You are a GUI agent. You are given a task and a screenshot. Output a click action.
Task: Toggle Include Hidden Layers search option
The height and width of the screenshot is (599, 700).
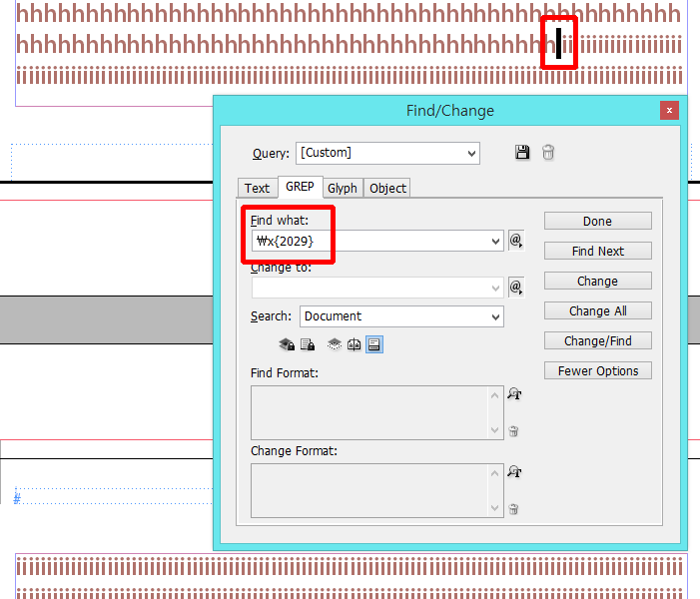point(335,344)
